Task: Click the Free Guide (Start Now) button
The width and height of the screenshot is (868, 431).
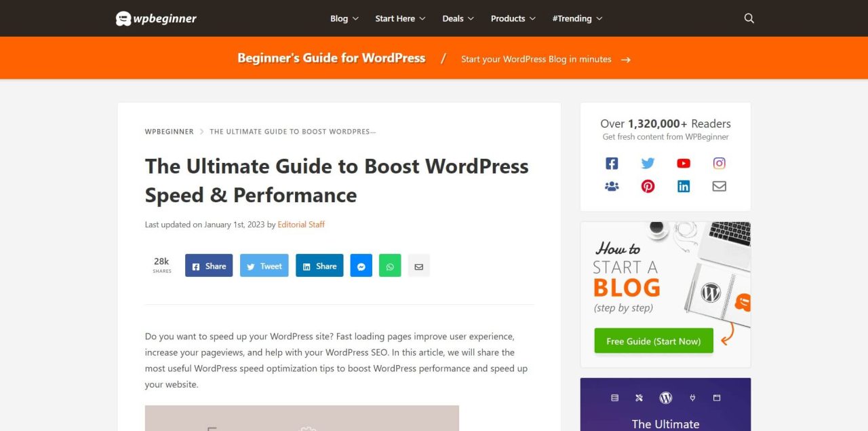Action: 653,341
